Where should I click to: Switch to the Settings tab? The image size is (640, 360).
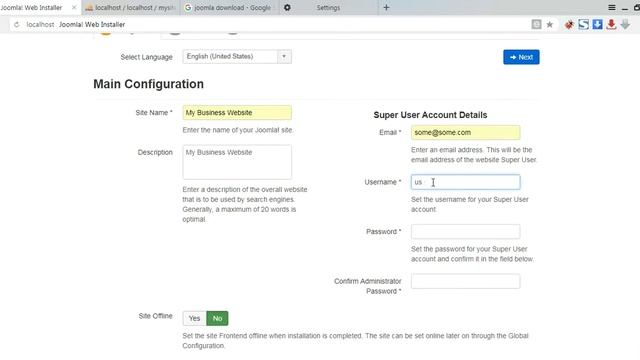[x=329, y=7]
